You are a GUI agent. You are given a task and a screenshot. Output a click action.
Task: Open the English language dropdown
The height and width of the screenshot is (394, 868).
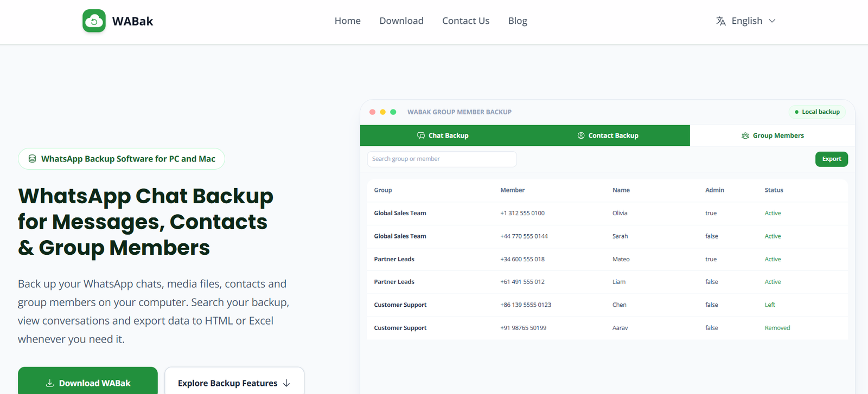tap(746, 21)
